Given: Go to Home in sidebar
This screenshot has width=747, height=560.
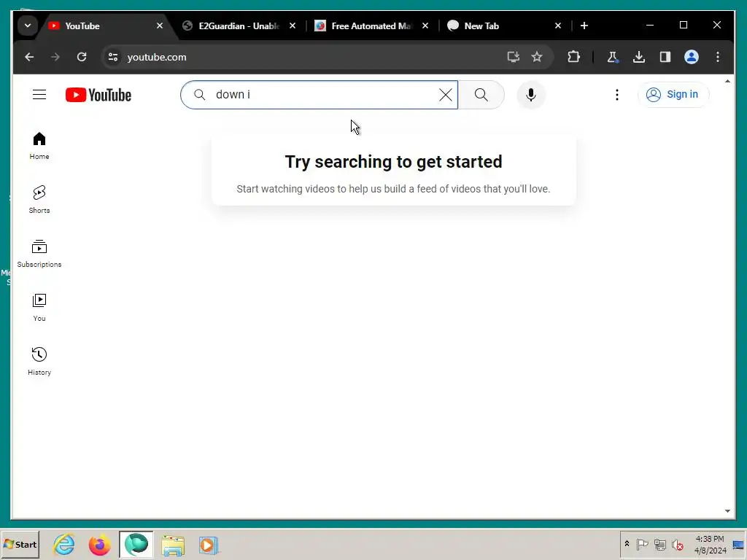Looking at the screenshot, I should (39, 146).
